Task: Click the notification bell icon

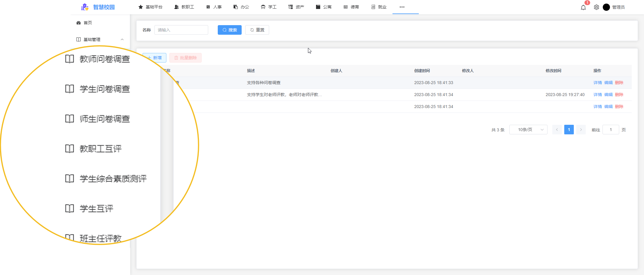Action: (x=583, y=7)
